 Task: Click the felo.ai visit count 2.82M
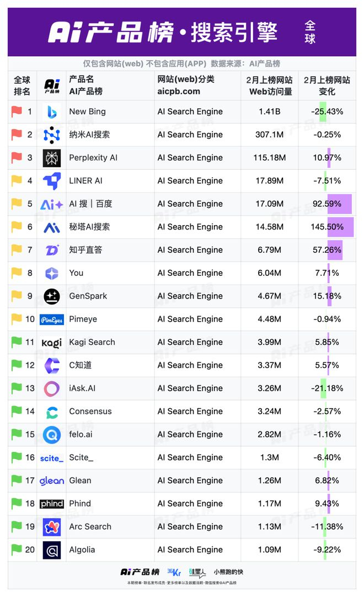270,434
